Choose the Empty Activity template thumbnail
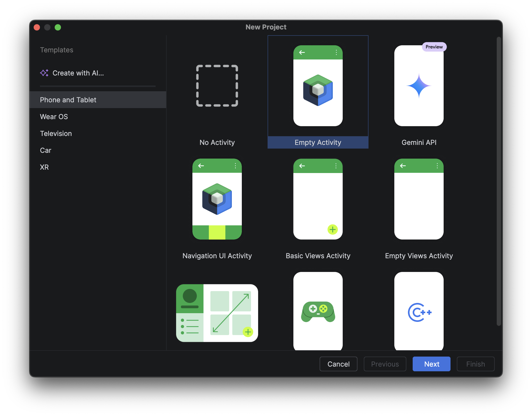The width and height of the screenshot is (532, 416). tap(318, 86)
